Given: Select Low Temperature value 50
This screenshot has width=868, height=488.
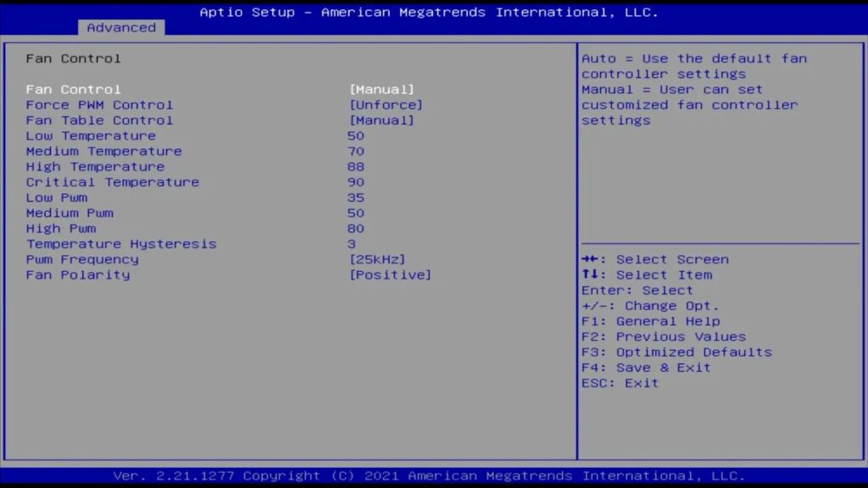Looking at the screenshot, I should tap(356, 136).
